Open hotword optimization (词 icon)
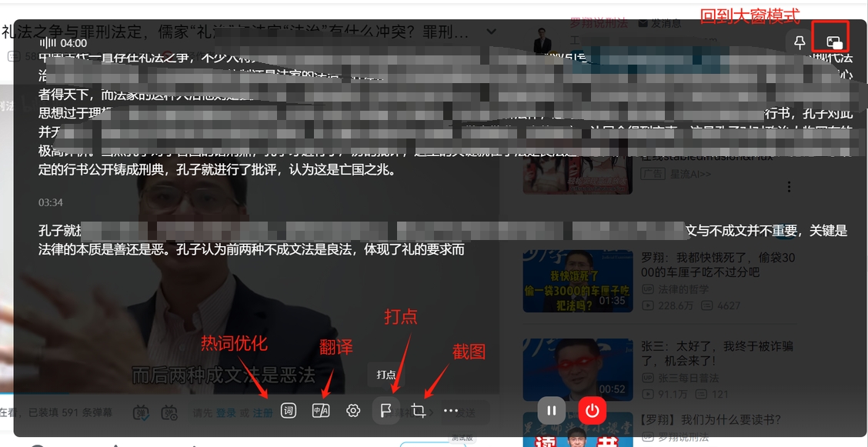 coord(288,411)
